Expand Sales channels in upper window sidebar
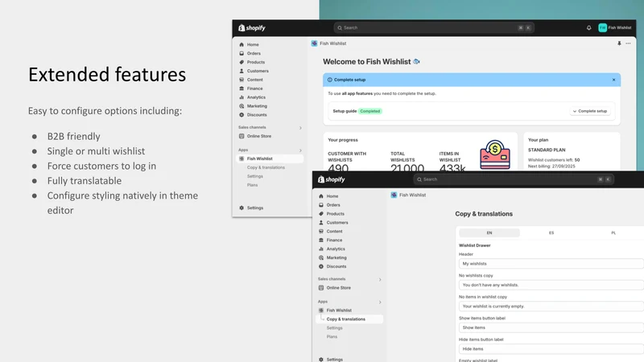The height and width of the screenshot is (362, 644). coord(300,128)
